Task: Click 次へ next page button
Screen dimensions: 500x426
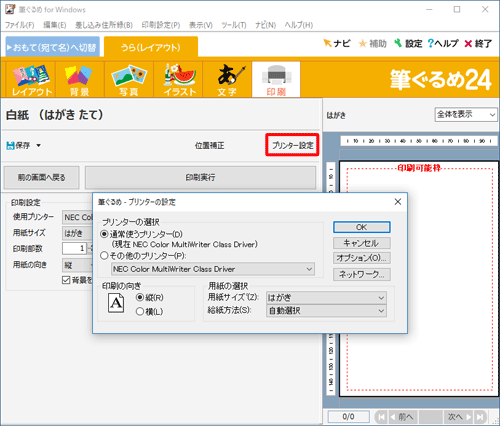Action: 459,417
